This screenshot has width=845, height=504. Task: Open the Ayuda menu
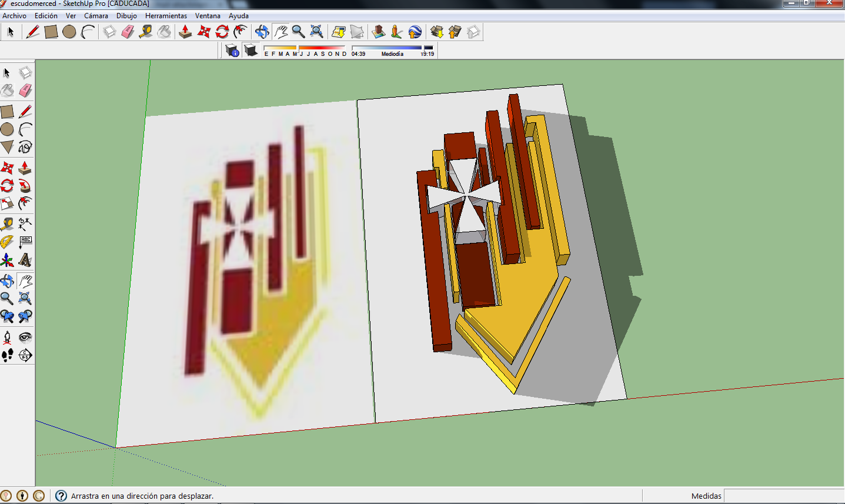coord(239,16)
